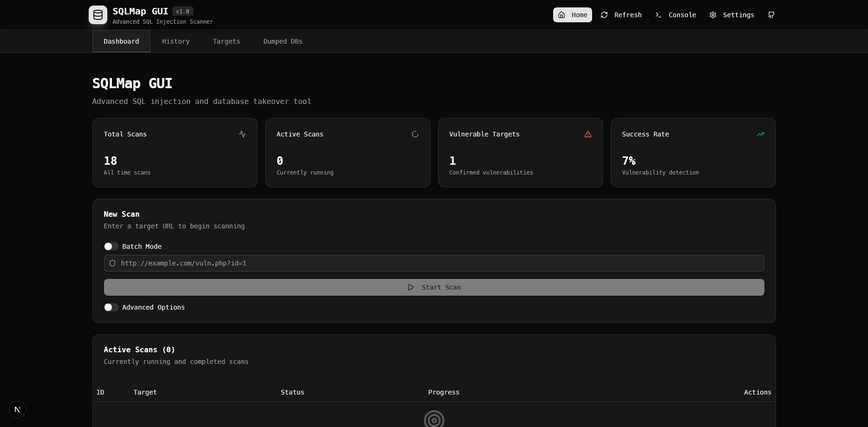
Task: Click the shield icon in the URL field
Action: (x=112, y=263)
